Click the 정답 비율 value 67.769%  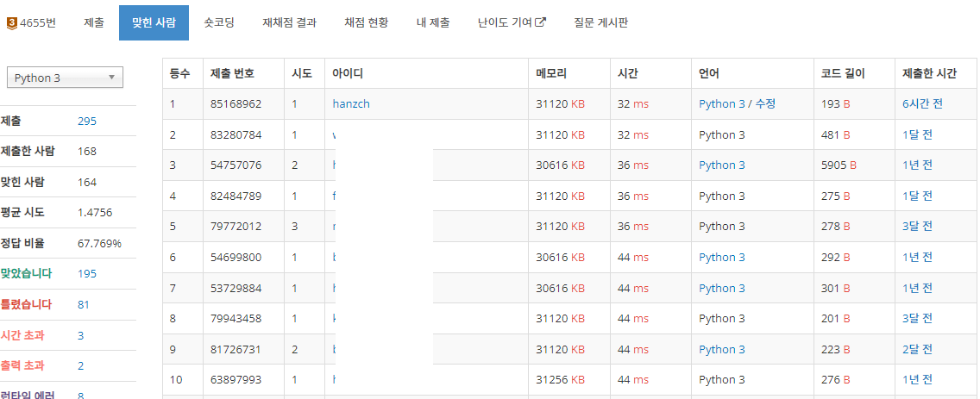coord(99,243)
